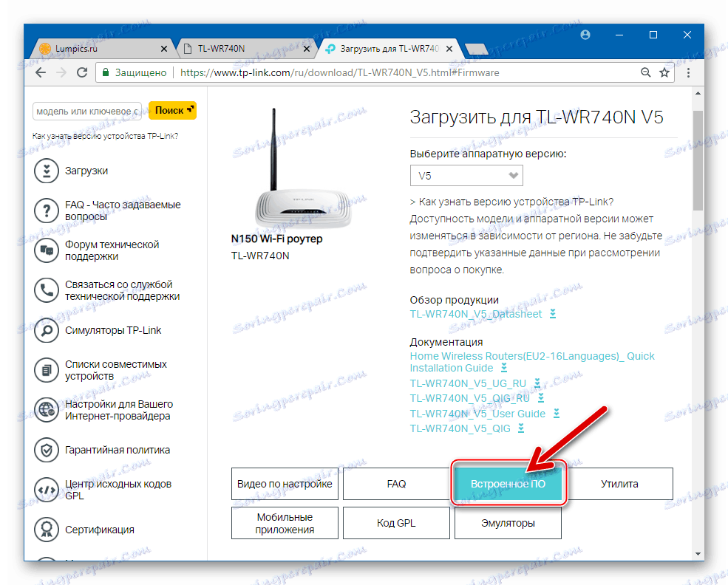The height and width of the screenshot is (585, 728).
Task: Open Home Wireless Routers Quick Installation Guide link
Action: coord(532,362)
